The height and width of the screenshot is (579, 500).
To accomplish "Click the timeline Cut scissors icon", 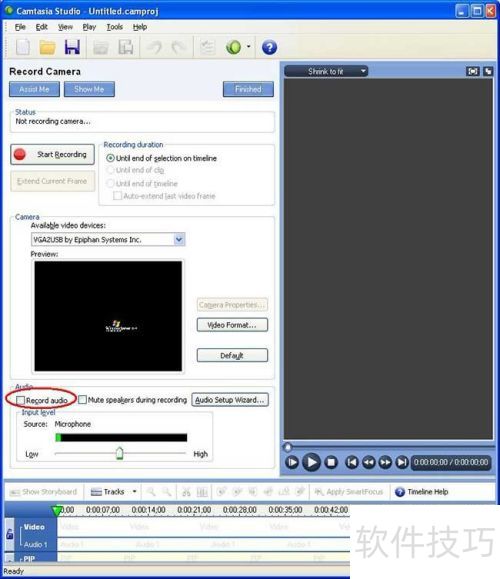I will pyautogui.click(x=186, y=492).
